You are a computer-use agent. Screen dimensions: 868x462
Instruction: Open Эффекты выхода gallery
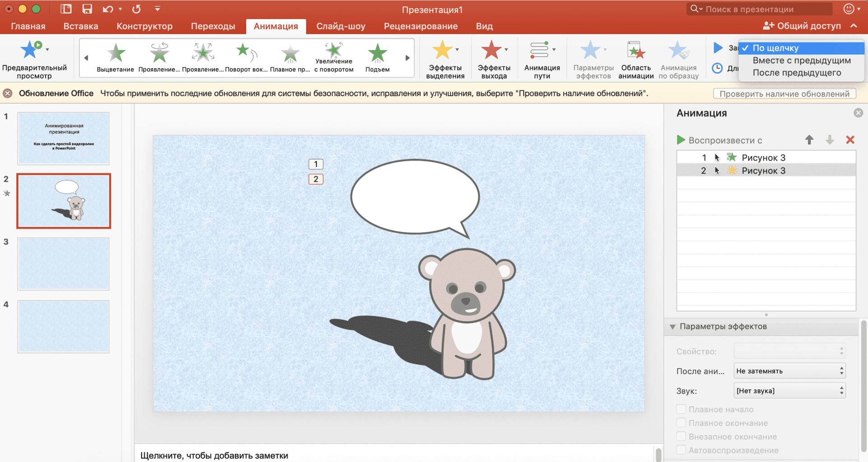point(494,60)
